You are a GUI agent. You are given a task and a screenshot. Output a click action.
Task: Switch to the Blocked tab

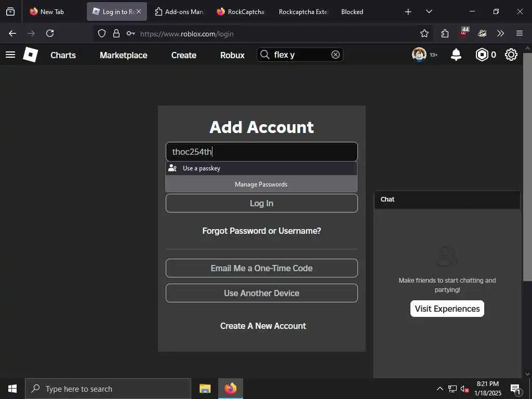(352, 11)
